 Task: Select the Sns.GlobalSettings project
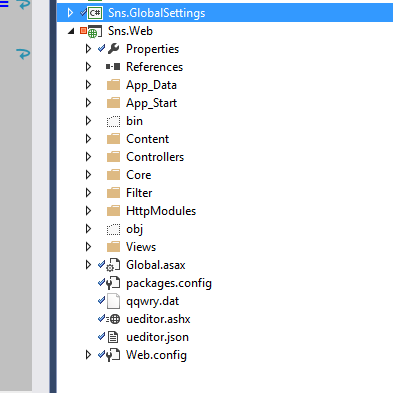pos(225,13)
